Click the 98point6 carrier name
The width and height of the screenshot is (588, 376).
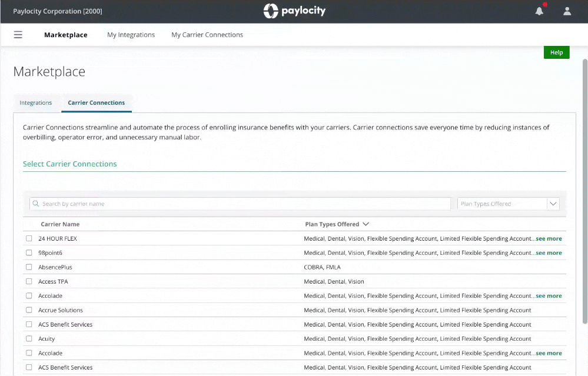pos(50,253)
